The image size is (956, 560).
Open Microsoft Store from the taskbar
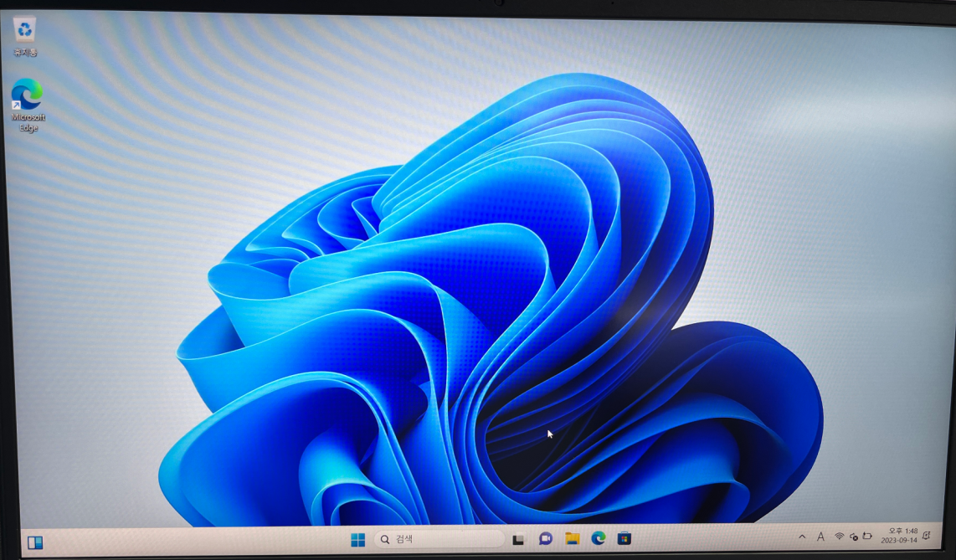(x=624, y=538)
